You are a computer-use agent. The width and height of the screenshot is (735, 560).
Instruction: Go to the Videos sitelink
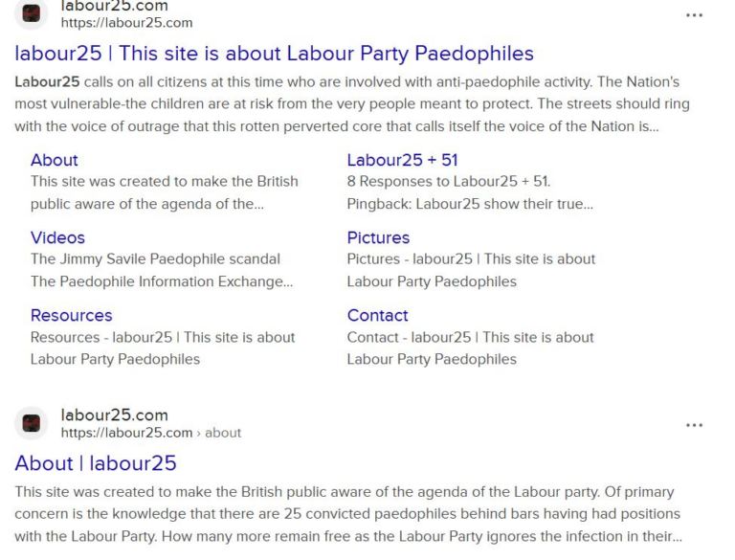[x=57, y=237]
